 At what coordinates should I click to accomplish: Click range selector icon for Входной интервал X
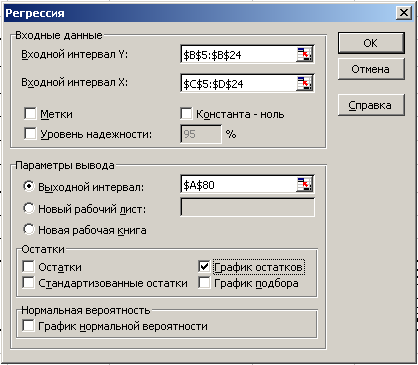pos(304,83)
